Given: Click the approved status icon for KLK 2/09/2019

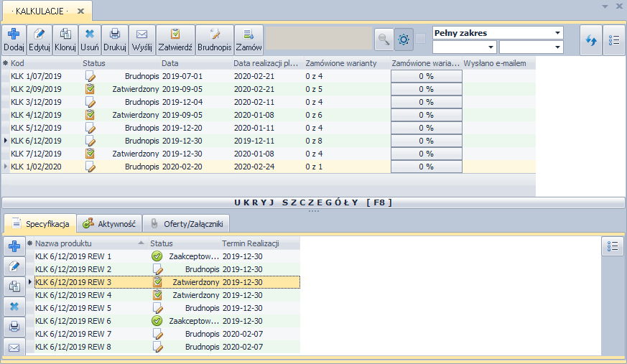Looking at the screenshot, I should pyautogui.click(x=90, y=89).
